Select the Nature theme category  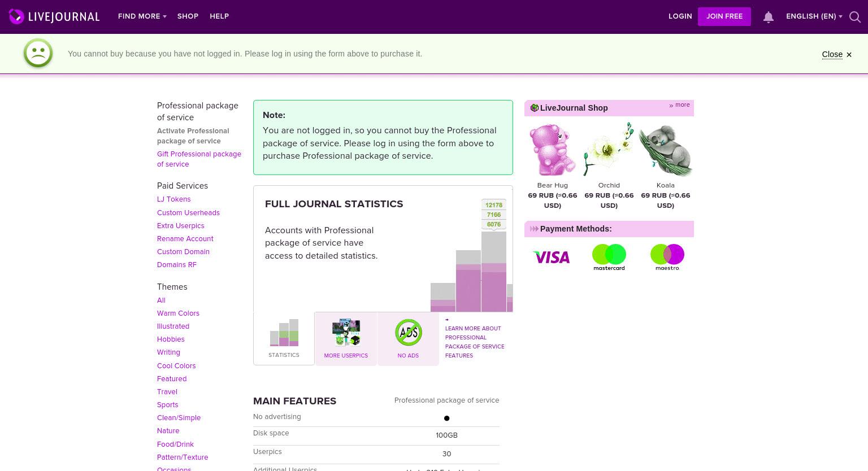tap(168, 431)
